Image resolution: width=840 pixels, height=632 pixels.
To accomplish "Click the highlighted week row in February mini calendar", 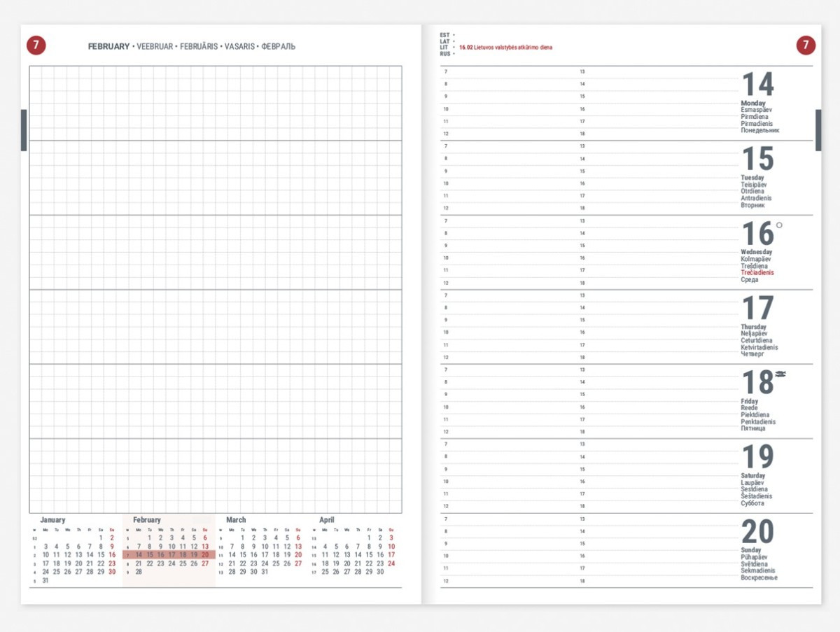I will coord(168,555).
